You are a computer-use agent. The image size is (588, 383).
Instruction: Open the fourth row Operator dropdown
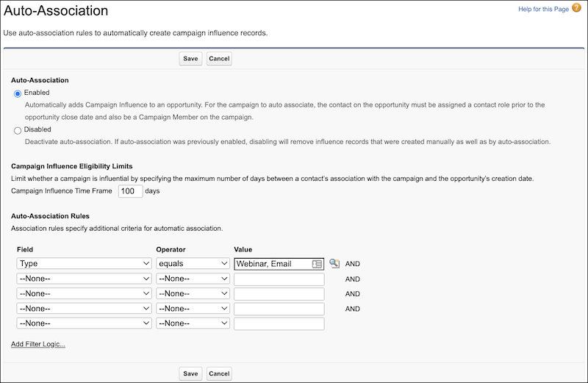tap(193, 308)
